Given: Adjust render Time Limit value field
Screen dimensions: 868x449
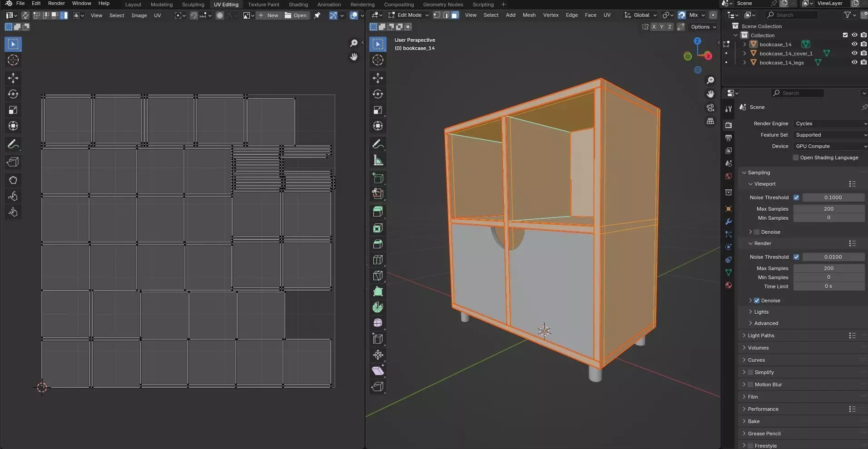Looking at the screenshot, I should (828, 286).
